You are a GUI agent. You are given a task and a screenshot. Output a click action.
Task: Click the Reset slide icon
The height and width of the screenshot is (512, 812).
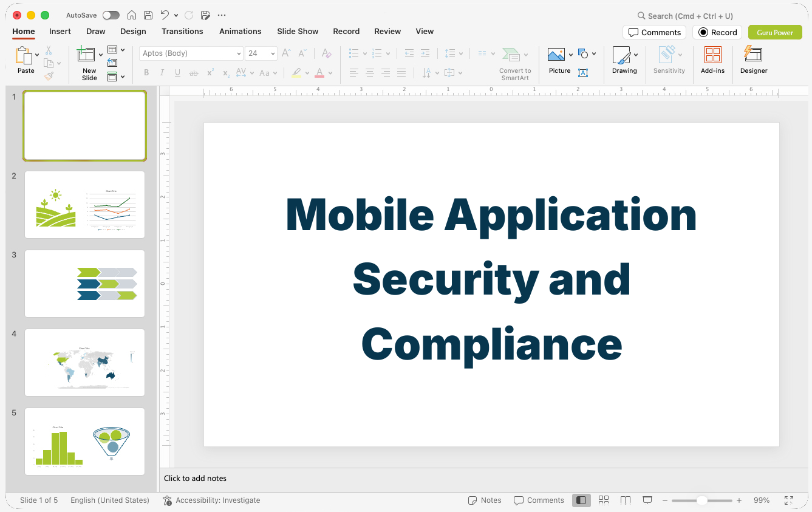[112, 63]
